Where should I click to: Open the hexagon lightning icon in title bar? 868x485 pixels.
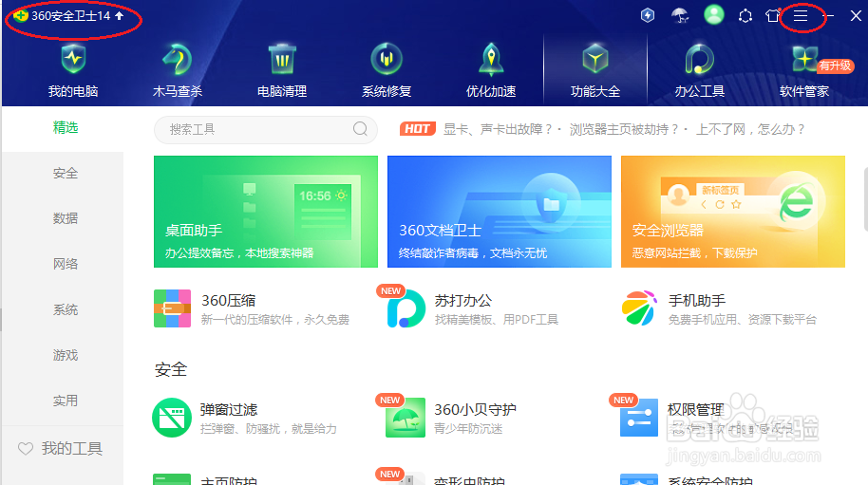coord(648,15)
